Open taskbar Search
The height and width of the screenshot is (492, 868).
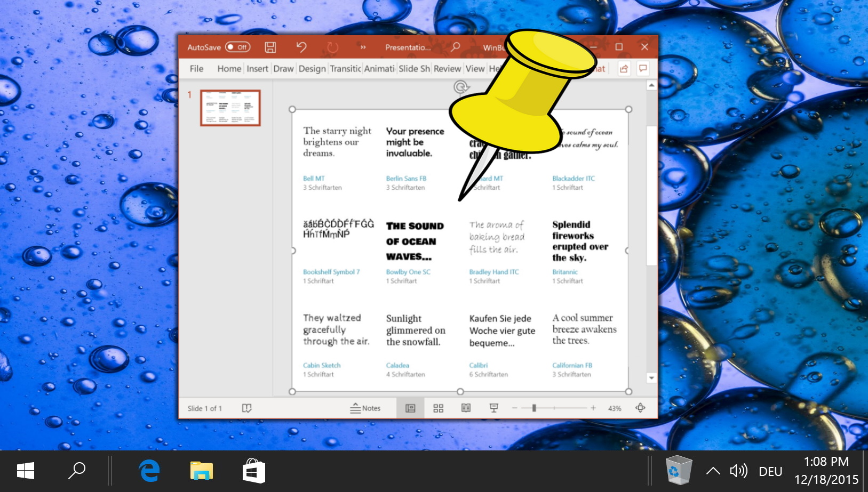(x=77, y=471)
